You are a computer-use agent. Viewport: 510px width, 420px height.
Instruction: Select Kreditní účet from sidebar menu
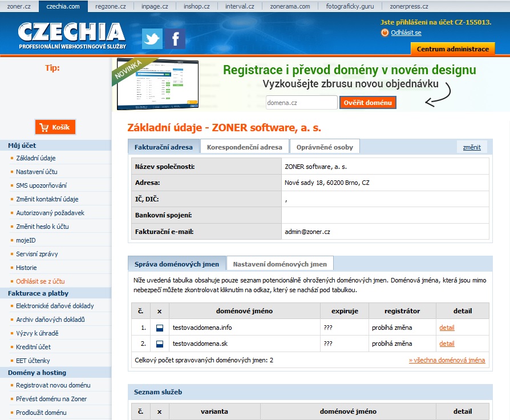33,347
